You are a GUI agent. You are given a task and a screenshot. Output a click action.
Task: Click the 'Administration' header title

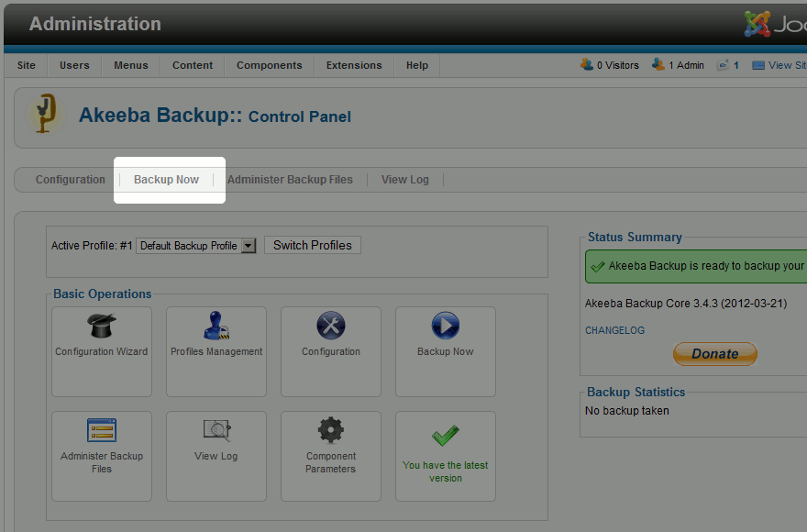tap(95, 24)
